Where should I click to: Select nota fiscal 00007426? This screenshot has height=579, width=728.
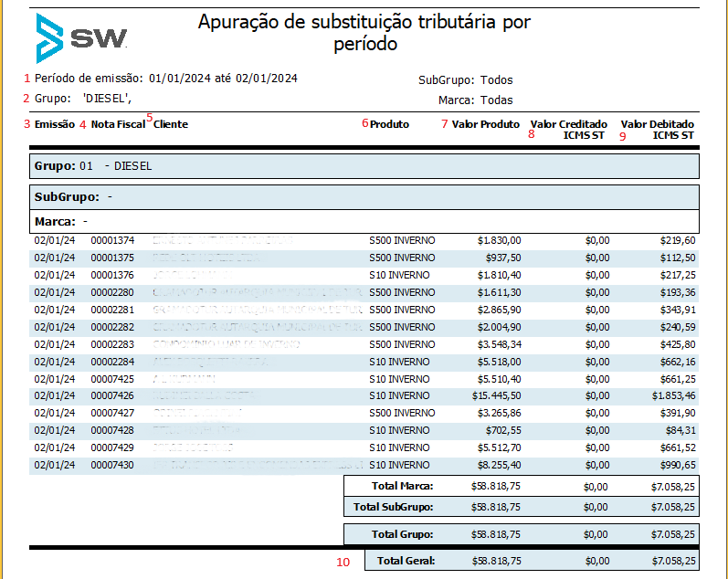112,395
